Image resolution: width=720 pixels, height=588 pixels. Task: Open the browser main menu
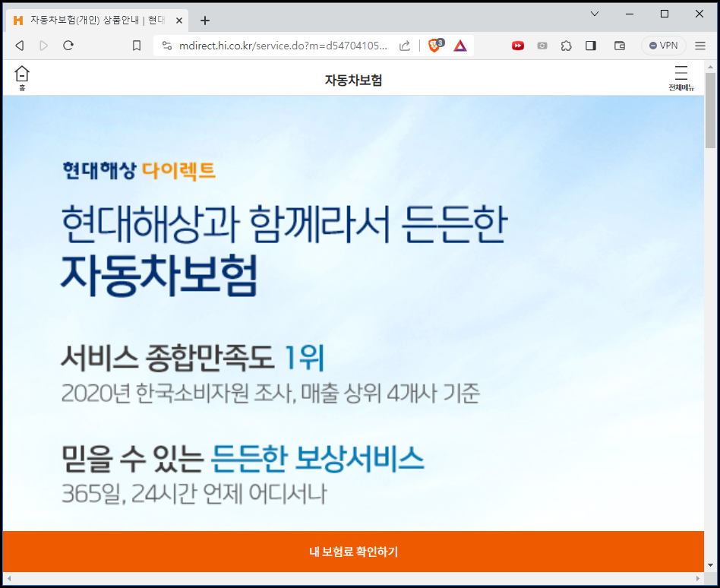point(699,46)
